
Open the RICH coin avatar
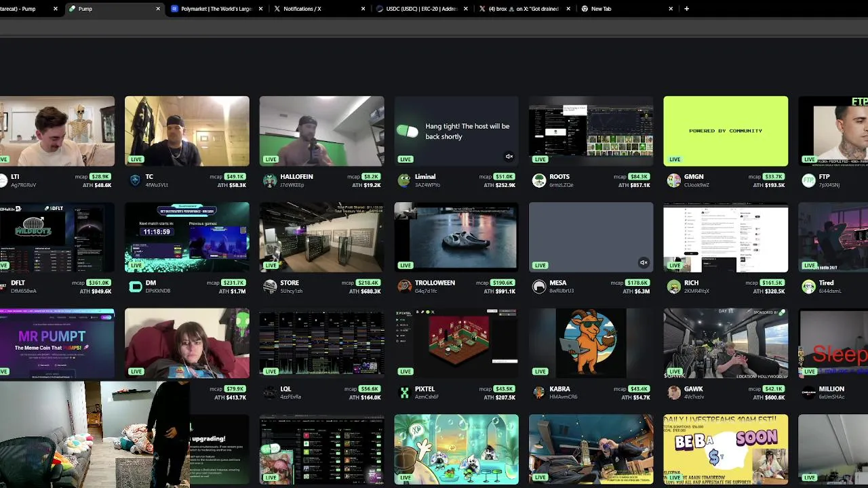673,287
